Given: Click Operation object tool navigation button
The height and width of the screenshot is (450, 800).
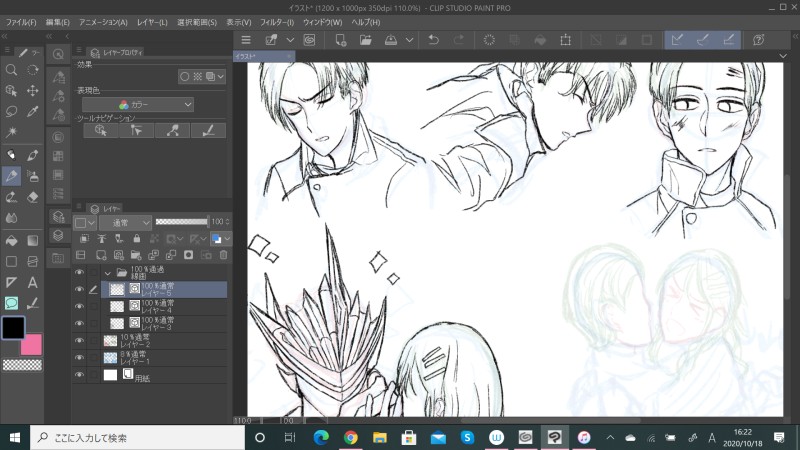Looking at the screenshot, I should pyautogui.click(x=101, y=131).
